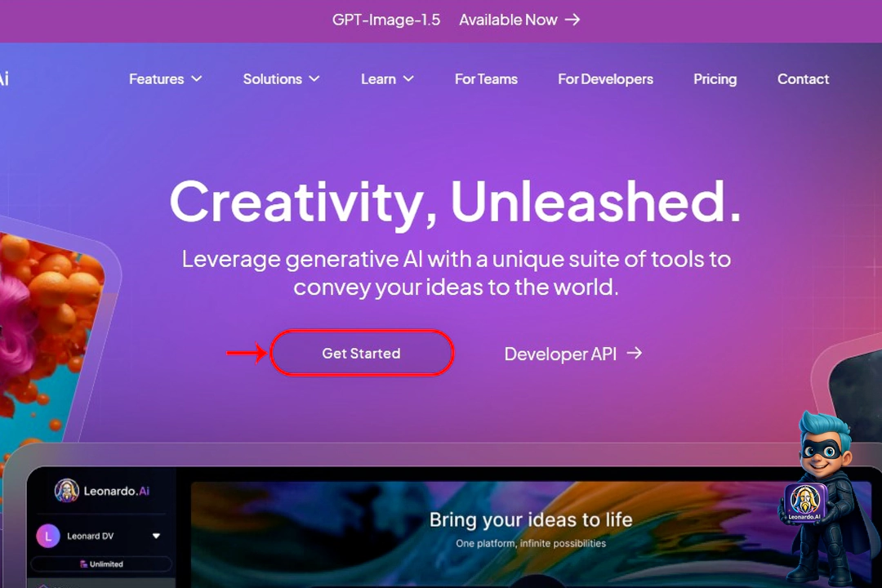The width and height of the screenshot is (882, 588).
Task: Expand the Solutions menu chevron
Action: point(314,78)
